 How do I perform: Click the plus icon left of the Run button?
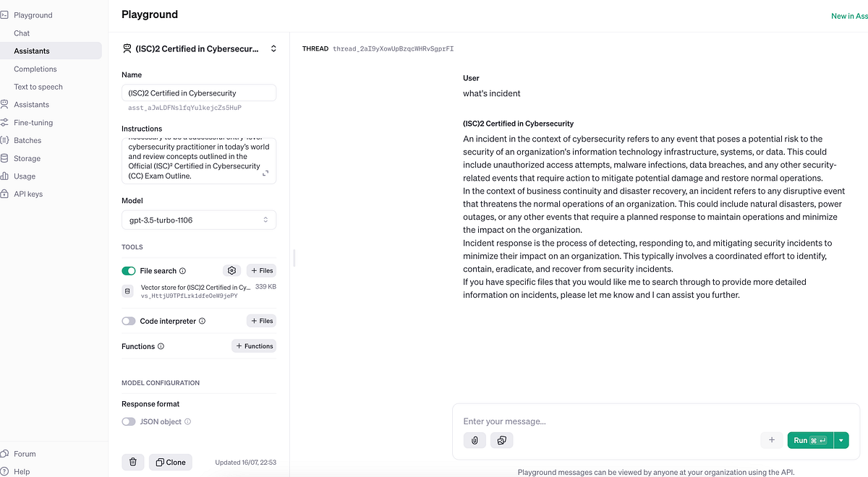coord(772,440)
